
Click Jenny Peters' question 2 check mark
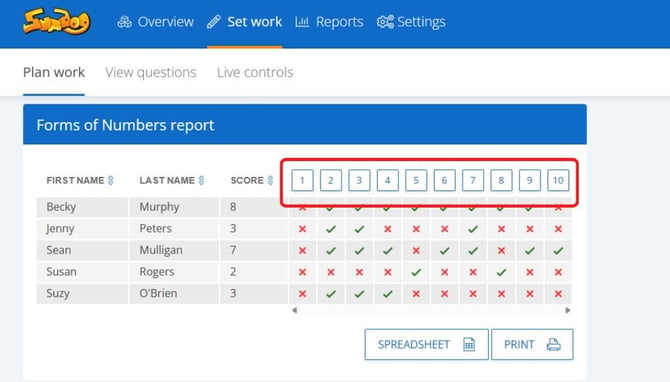coord(331,229)
